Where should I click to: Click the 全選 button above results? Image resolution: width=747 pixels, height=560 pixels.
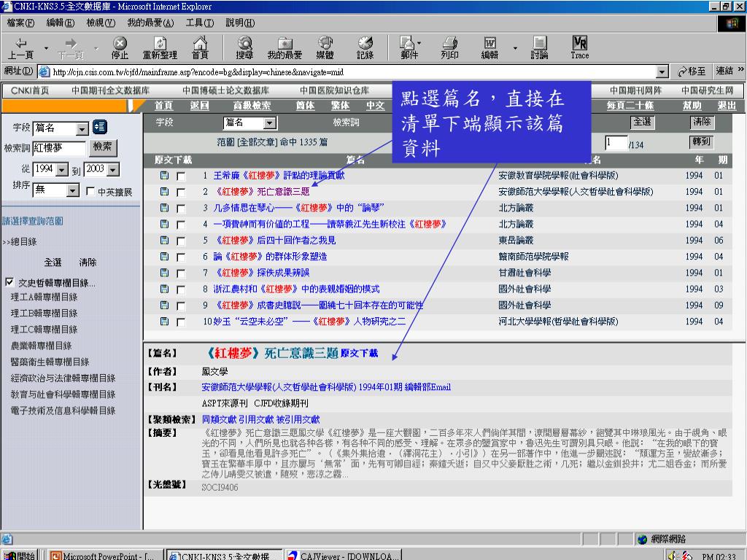(642, 122)
